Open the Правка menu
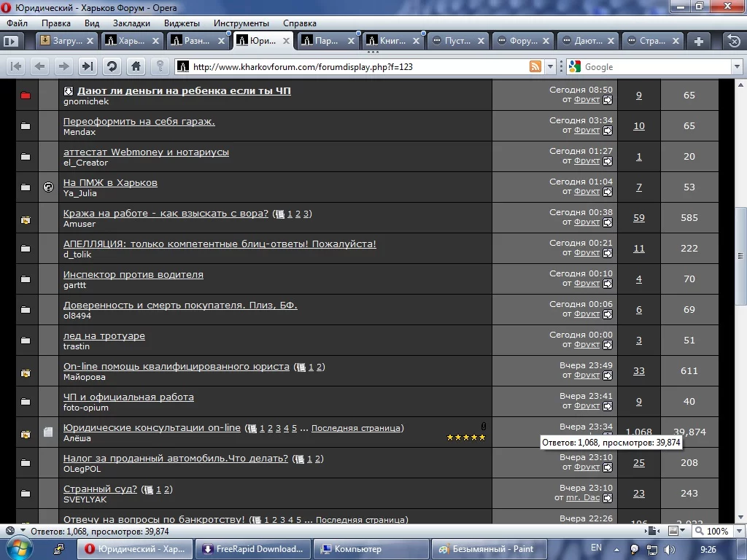This screenshot has height=560, width=747. tap(55, 23)
